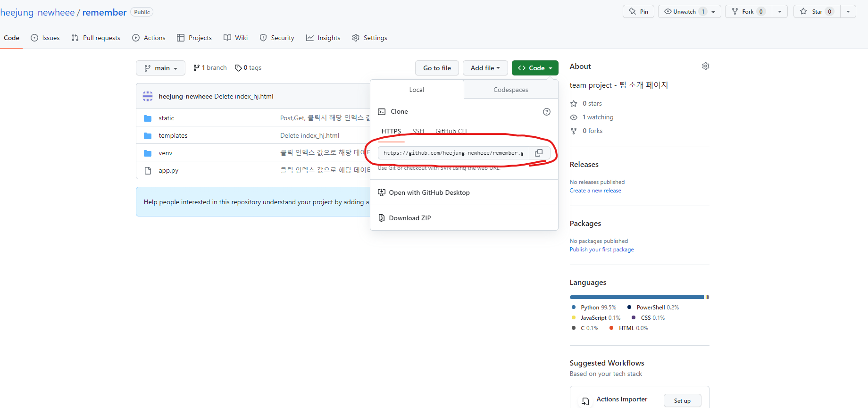Pin the repository
Screen dimensions: 868x408
[x=638, y=11]
